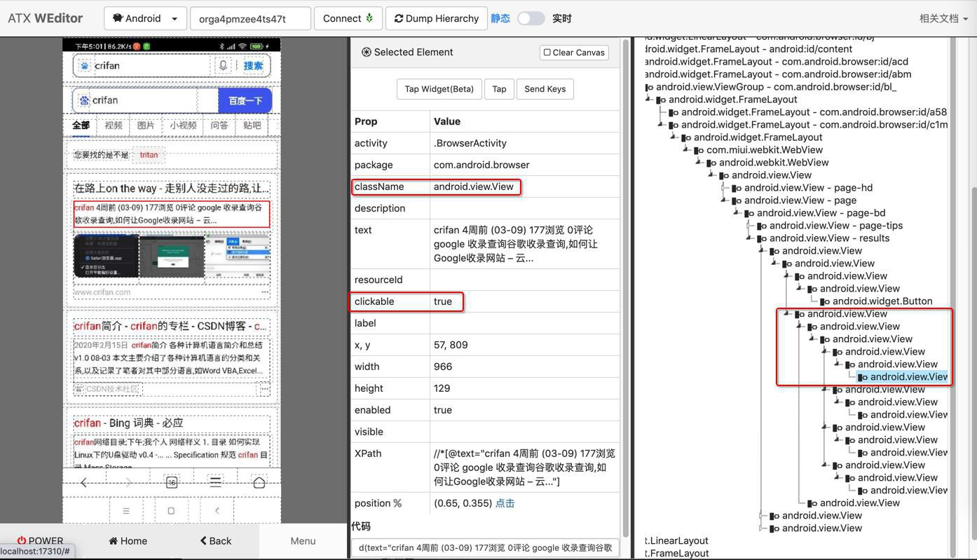Switch to the 视频 search tab
This screenshot has height=560, width=977.
[x=114, y=125]
